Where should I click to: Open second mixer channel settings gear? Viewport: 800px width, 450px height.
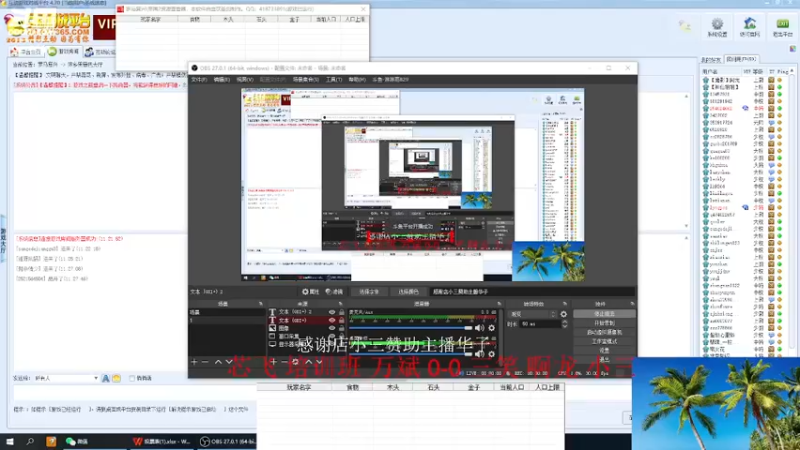tap(491, 353)
